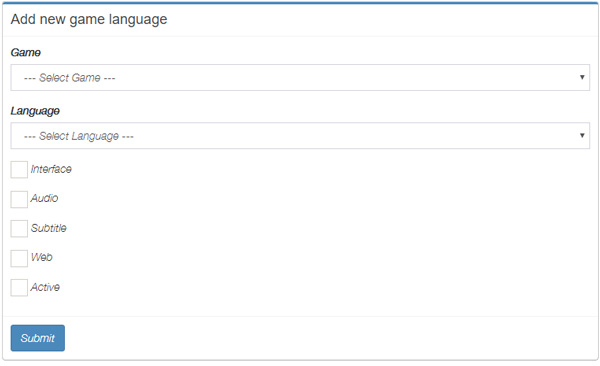Click the Game field label

pyautogui.click(x=26, y=52)
